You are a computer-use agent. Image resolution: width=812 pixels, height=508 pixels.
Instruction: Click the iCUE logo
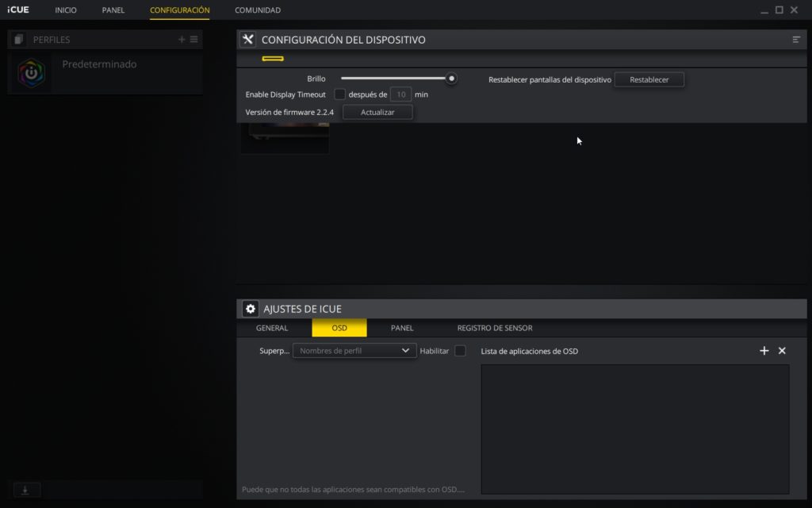(18, 10)
